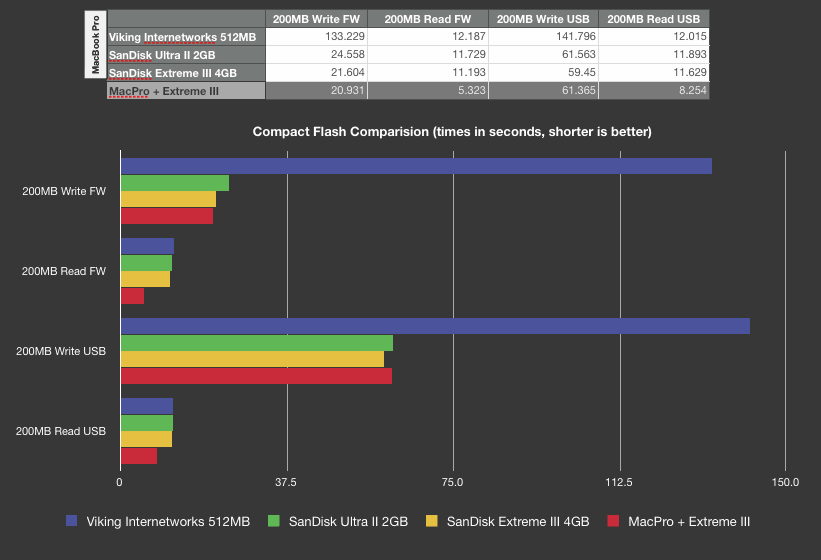Select the table cell with value 133.229

point(316,37)
